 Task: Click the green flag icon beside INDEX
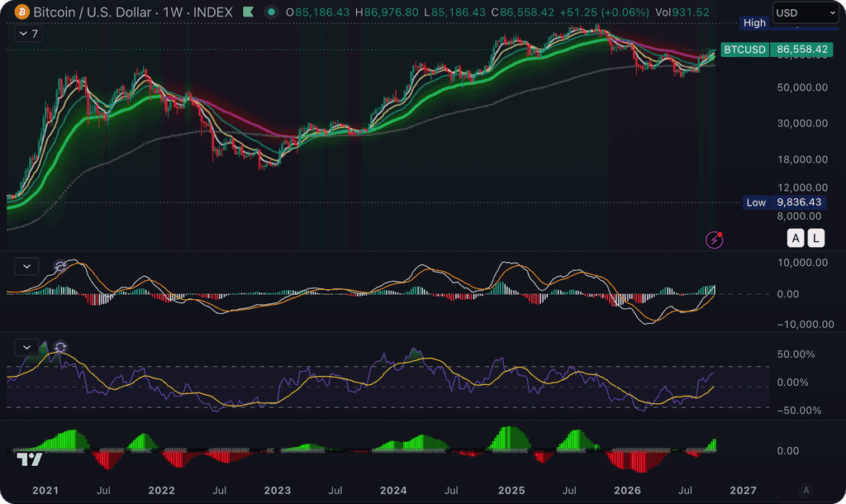(x=248, y=12)
